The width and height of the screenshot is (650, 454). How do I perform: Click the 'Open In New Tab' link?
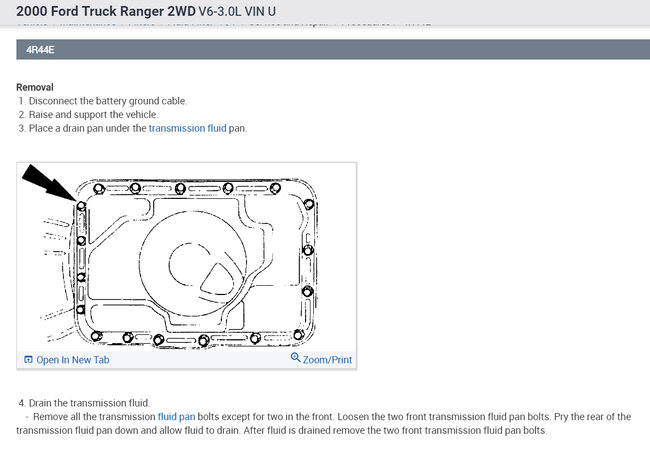tap(73, 360)
